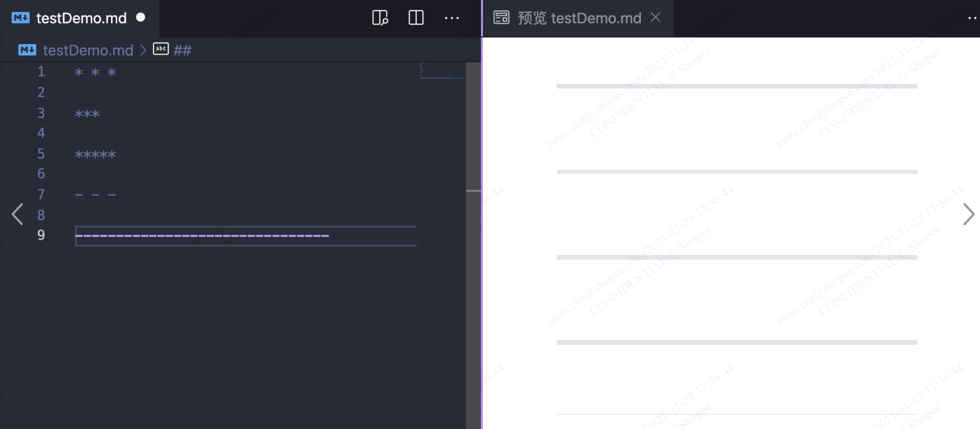980x429 pixels.
Task: Expand the breadcrumb chevron after testDemo.md
Action: point(143,50)
